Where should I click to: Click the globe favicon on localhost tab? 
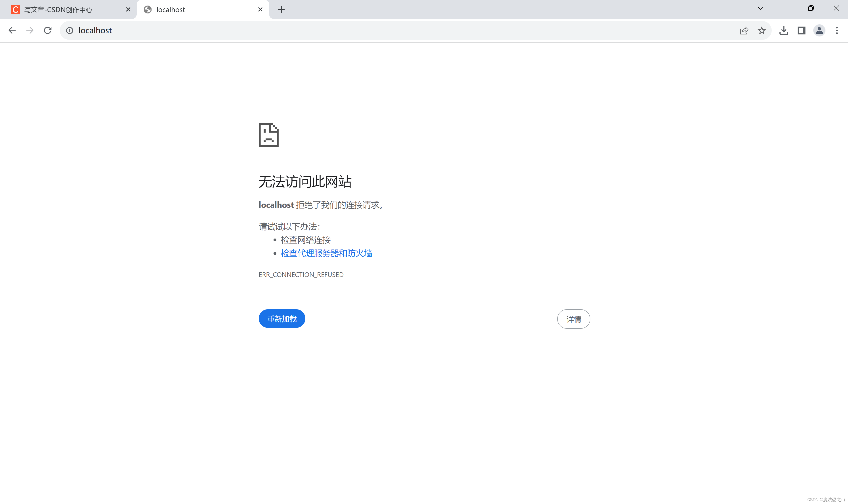point(147,10)
